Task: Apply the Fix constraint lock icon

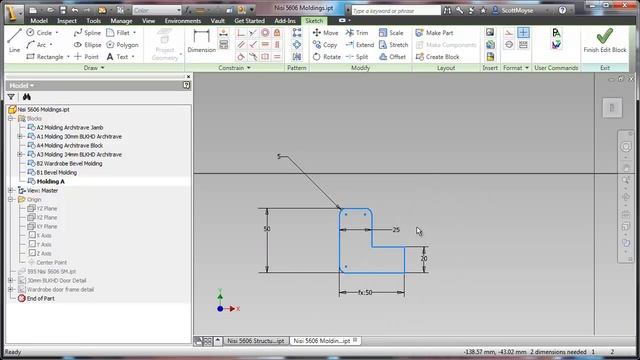Action: [277, 33]
